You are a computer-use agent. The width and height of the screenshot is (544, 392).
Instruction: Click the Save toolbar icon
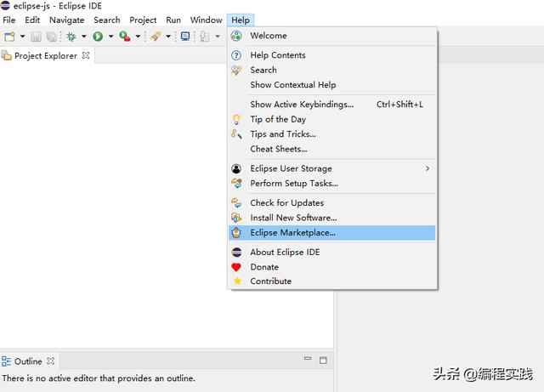(x=36, y=37)
